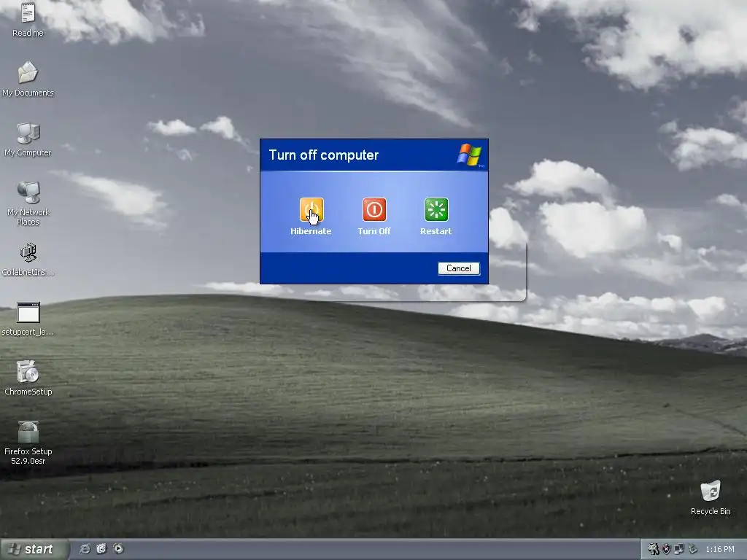Select the ChromeSetup installer icon

point(28,378)
